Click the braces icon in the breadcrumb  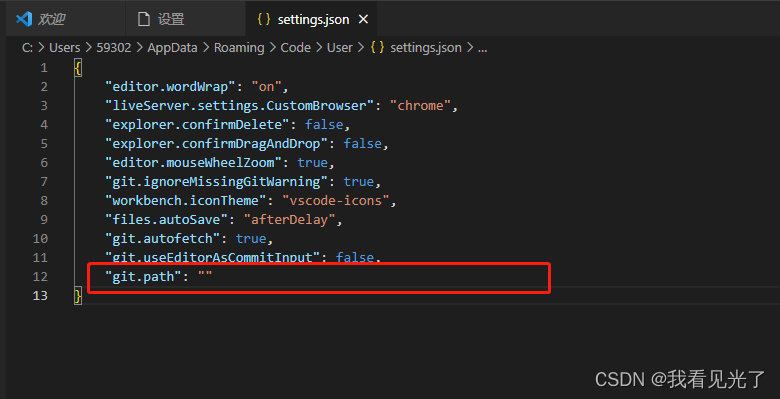pyautogui.click(x=378, y=48)
